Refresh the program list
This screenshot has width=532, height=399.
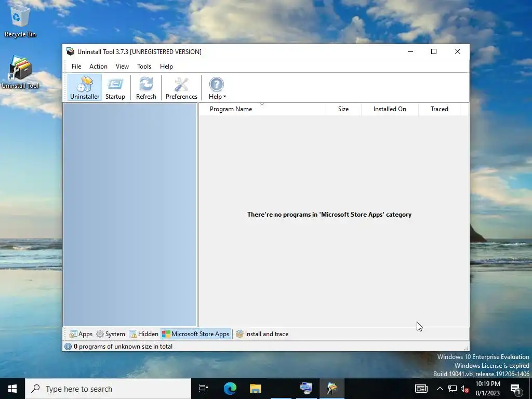146,88
